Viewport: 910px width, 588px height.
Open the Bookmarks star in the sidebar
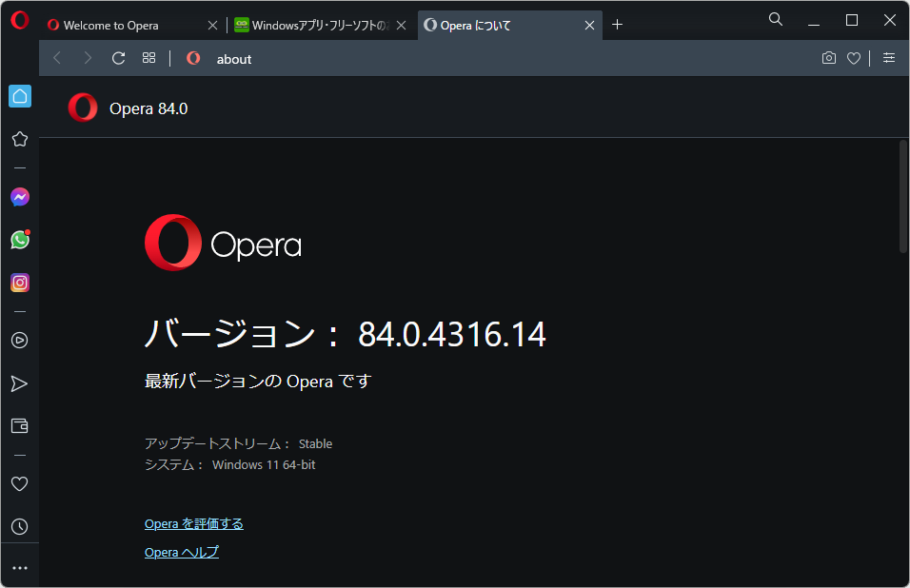point(20,139)
